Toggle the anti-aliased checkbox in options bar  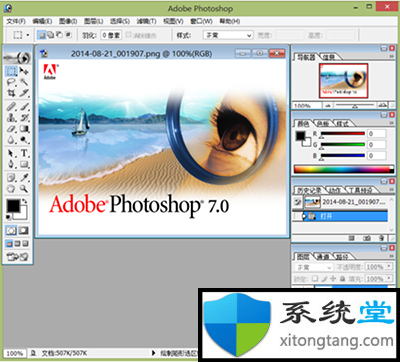[128, 35]
